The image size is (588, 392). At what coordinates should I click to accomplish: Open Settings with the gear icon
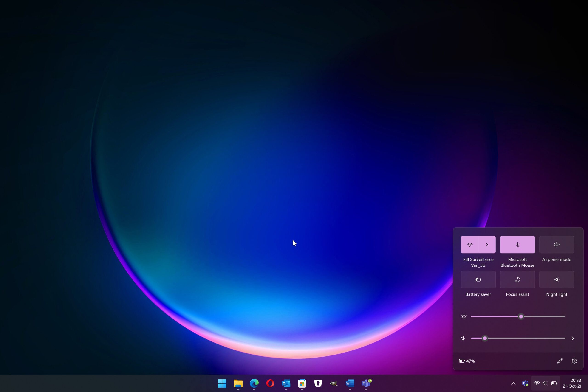574,361
